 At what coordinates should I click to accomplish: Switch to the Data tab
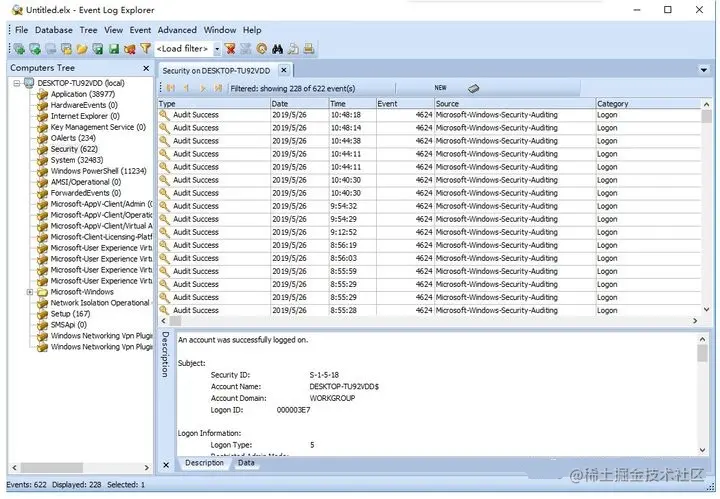pyautogui.click(x=246, y=463)
